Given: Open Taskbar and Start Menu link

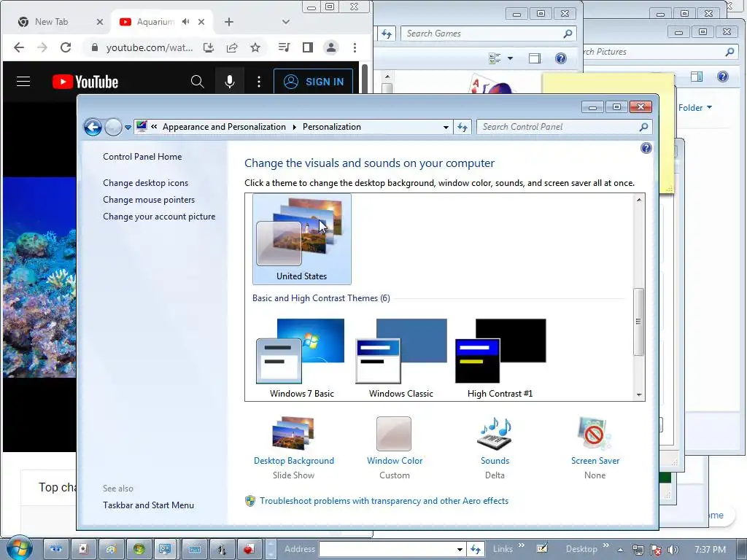Looking at the screenshot, I should coord(148,505).
